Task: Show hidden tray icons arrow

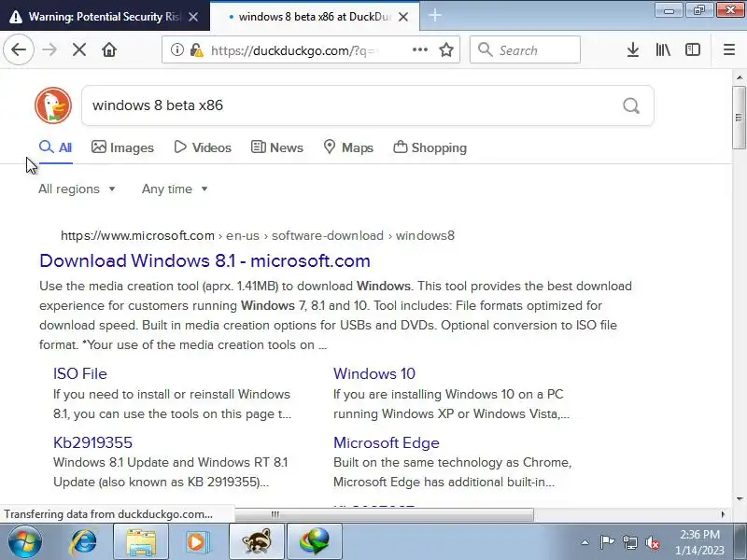Action: (x=585, y=542)
